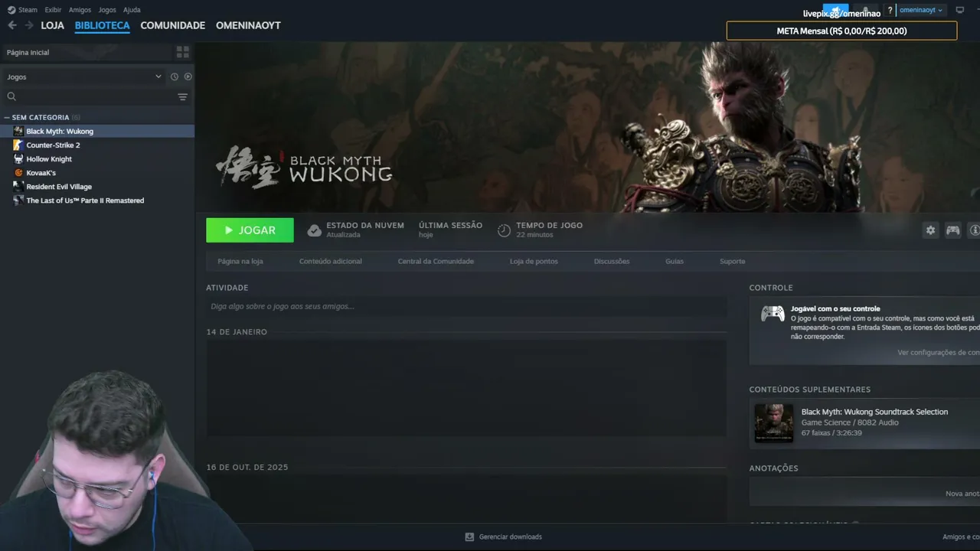Click the TEMPO DE JOGO label
Screen dimensions: 980x551
click(549, 225)
